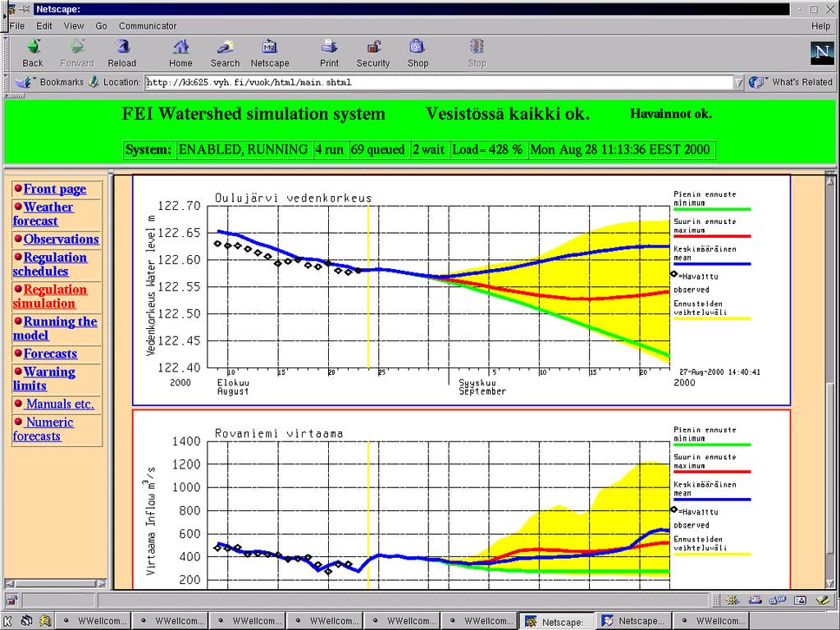The image size is (840, 630).
Task: Go to Home via toolbar icon
Action: pyautogui.click(x=180, y=47)
